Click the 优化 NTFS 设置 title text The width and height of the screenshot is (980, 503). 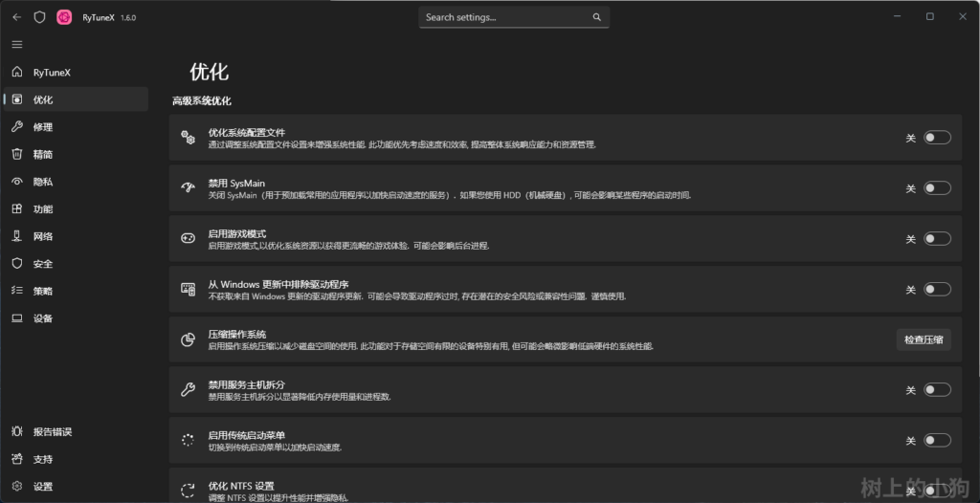[x=241, y=486]
